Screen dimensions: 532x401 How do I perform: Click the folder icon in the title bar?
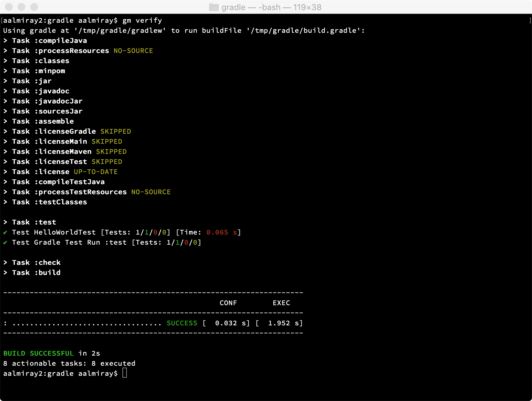(x=213, y=7)
